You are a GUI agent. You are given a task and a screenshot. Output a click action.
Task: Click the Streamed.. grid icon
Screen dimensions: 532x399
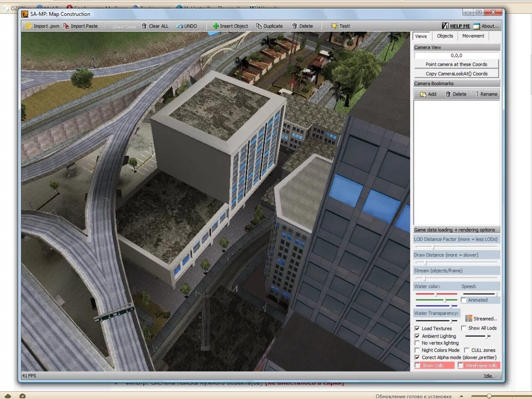tap(469, 318)
